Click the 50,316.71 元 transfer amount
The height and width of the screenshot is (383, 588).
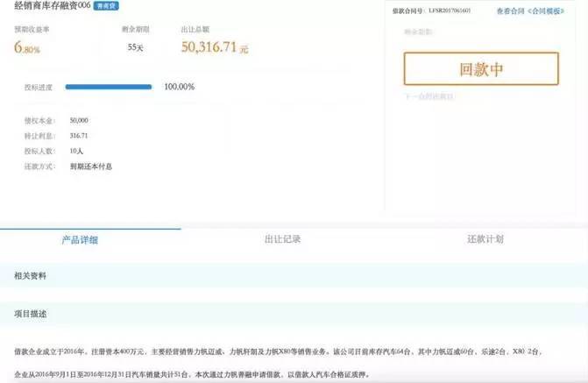coord(215,47)
